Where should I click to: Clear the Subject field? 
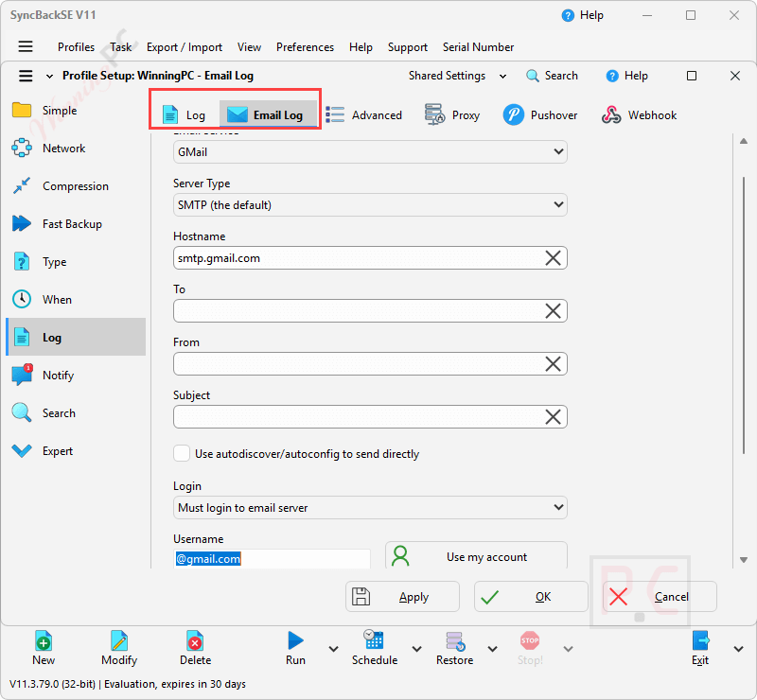coord(553,416)
